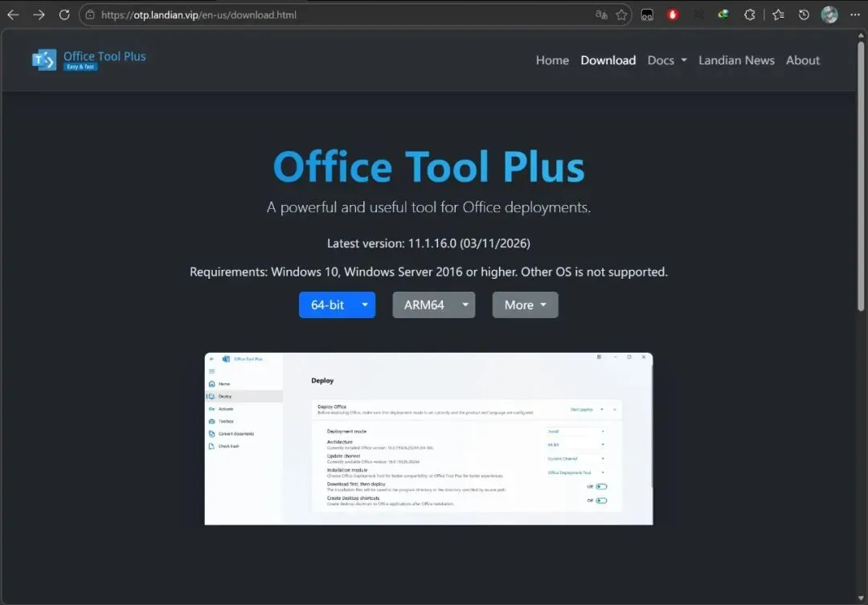Viewport: 868px width, 605px height.
Task: Open the Extensions puzzle piece menu
Action: point(750,15)
